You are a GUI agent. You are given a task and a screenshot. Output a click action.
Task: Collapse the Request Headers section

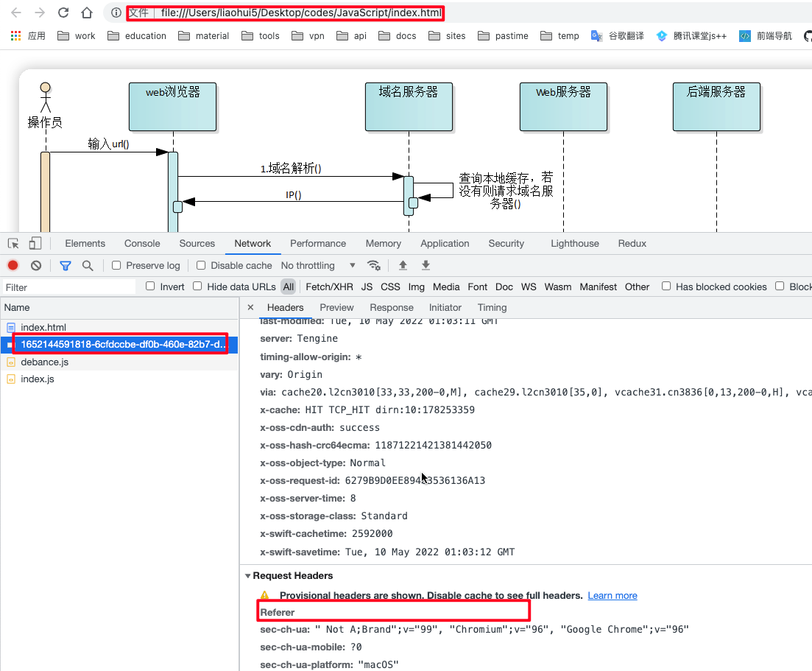248,576
